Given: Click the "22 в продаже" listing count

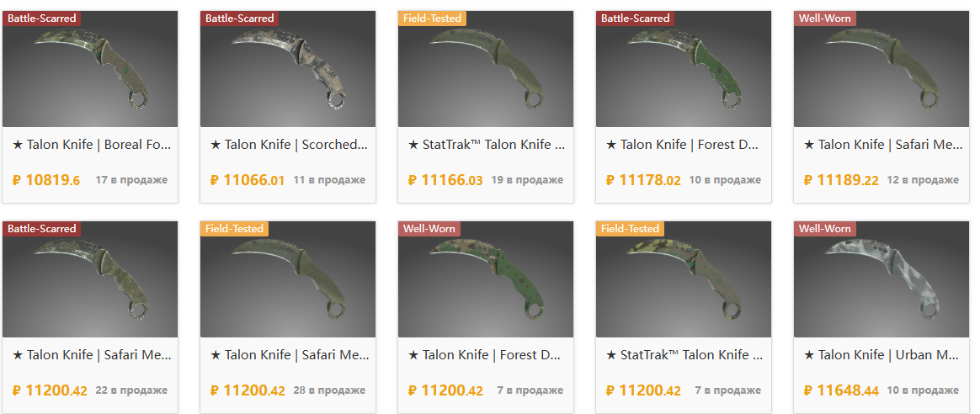Looking at the screenshot, I should click(x=131, y=390).
